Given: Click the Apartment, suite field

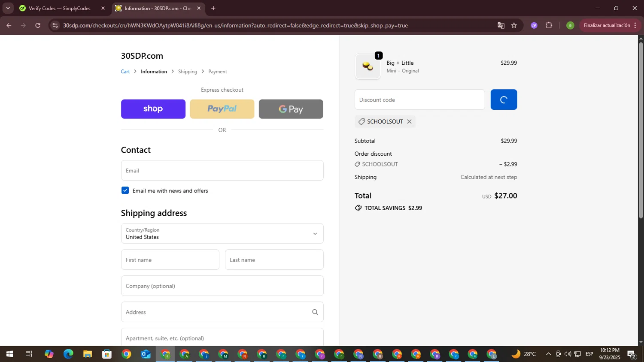Looking at the screenshot, I should (222, 337).
